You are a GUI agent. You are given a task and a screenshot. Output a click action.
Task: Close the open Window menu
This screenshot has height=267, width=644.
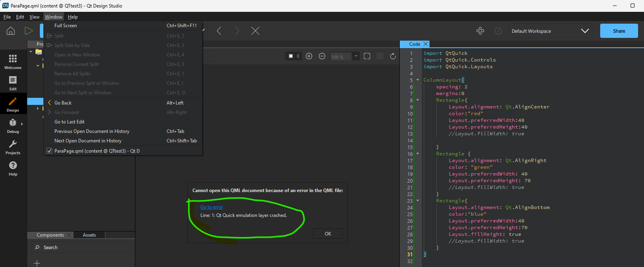point(54,17)
